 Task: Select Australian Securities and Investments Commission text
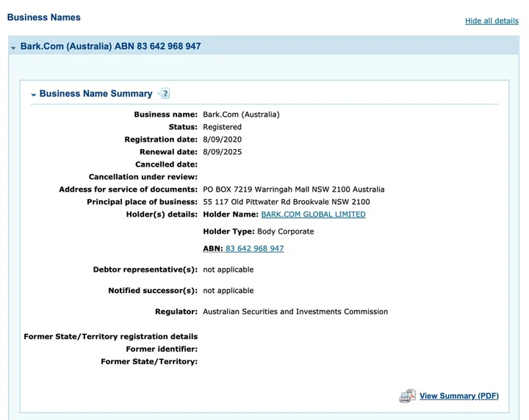[x=295, y=311]
